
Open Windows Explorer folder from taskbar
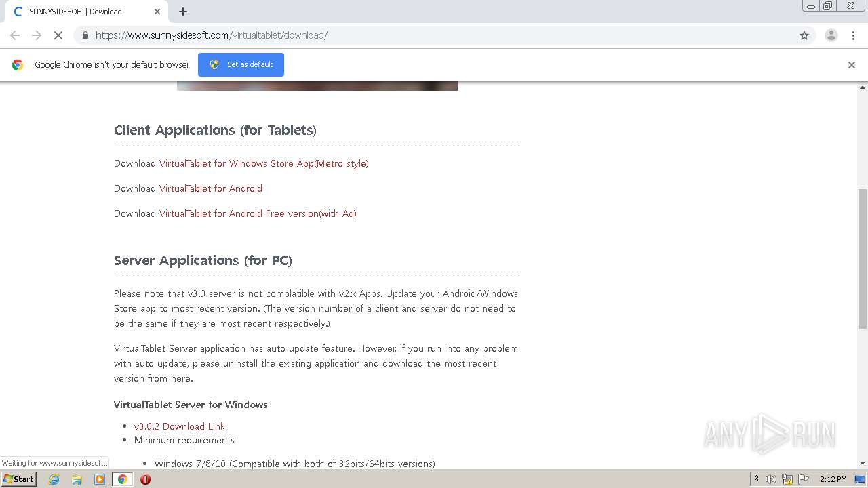tap(77, 479)
